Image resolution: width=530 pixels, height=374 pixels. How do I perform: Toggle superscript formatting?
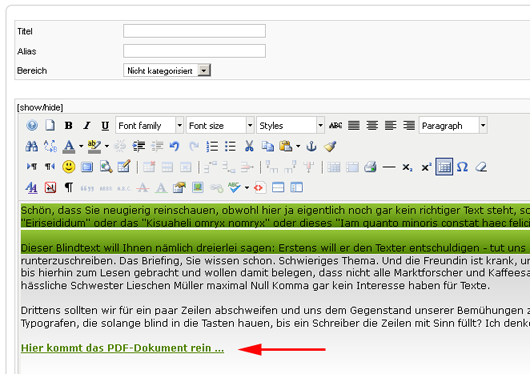(426, 167)
